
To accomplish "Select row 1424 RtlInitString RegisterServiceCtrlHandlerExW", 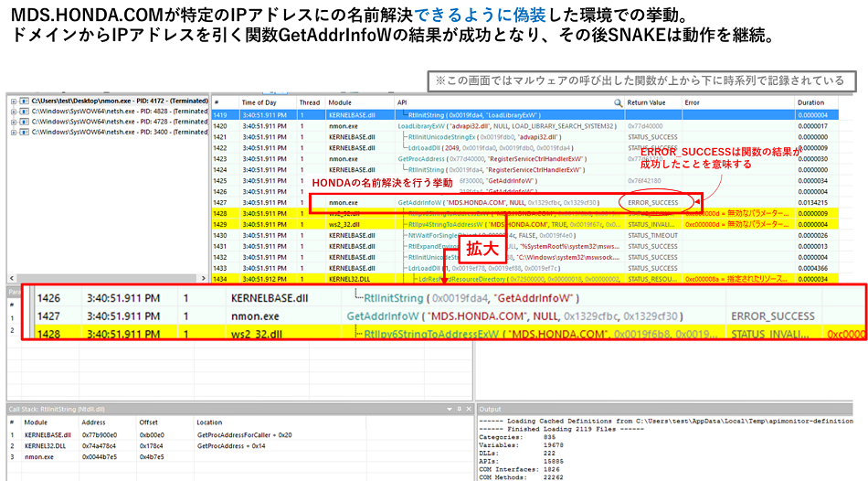I will click(524, 170).
